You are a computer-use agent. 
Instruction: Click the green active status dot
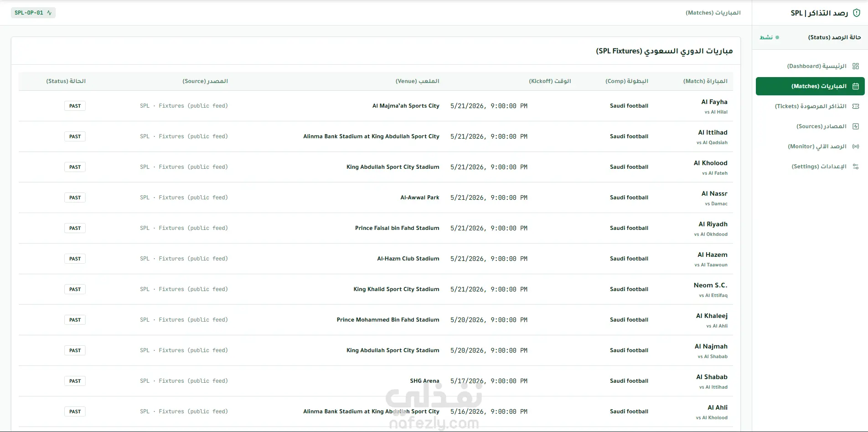pos(777,37)
